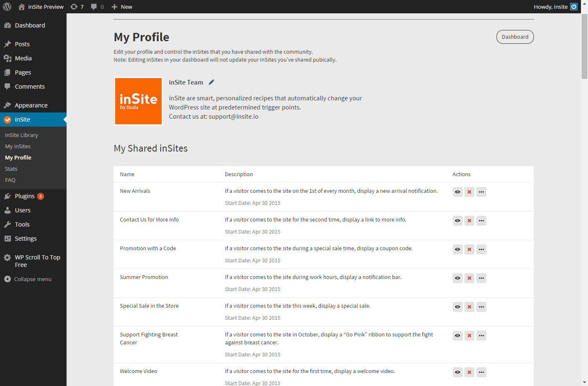Image resolution: width=588 pixels, height=386 pixels.
Task: Click the inSite by Duda profile logo thumbnail
Action: (x=138, y=101)
